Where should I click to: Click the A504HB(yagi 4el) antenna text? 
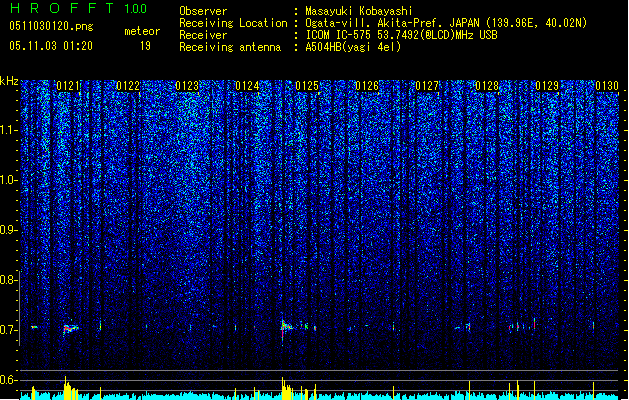353,47
